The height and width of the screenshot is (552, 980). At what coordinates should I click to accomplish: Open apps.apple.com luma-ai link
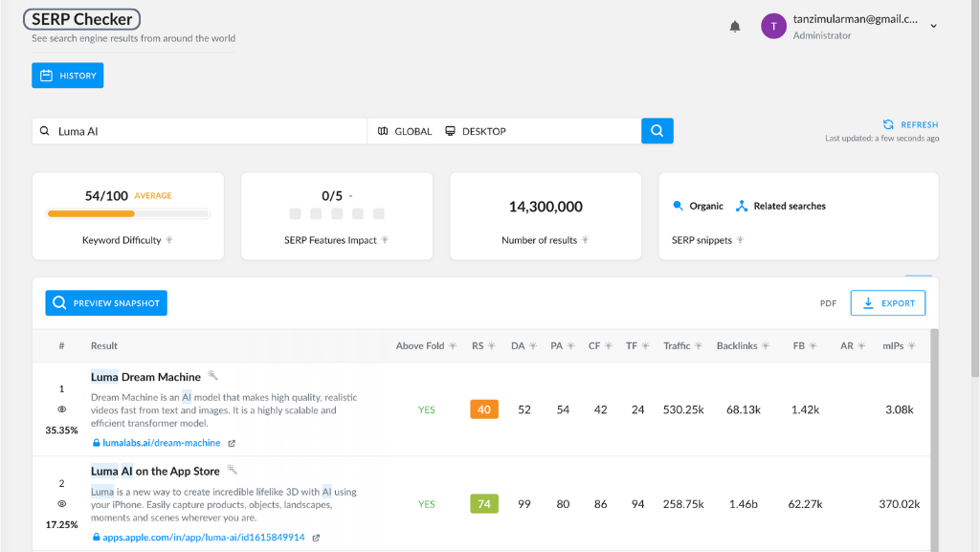point(203,537)
